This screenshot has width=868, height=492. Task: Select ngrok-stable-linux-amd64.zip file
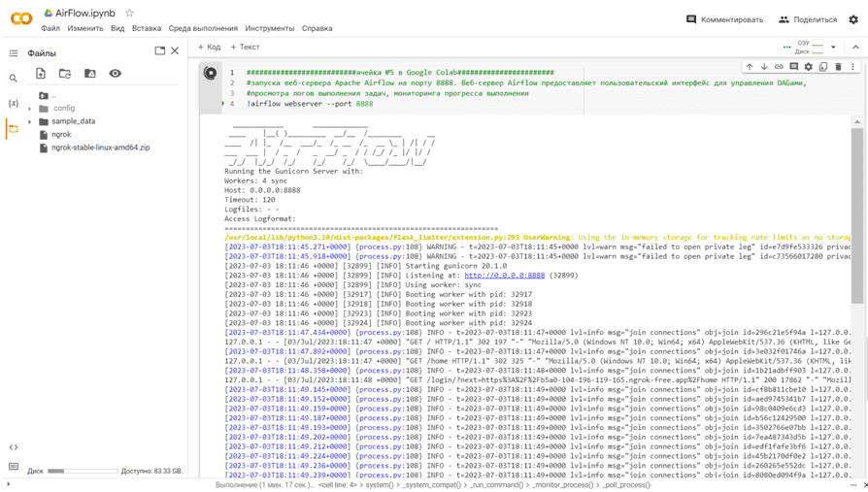pyautogui.click(x=100, y=148)
